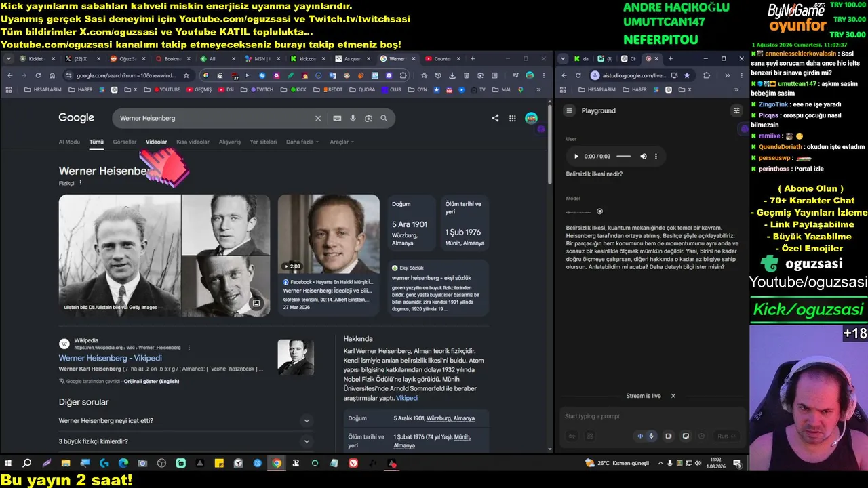The width and height of the screenshot is (868, 488).
Task: Bookmark the Google page with the star
Action: [x=186, y=75]
